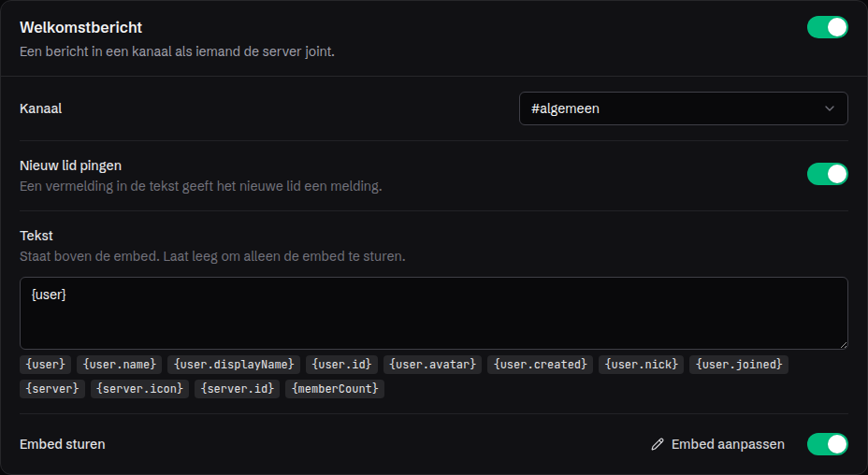868x475 pixels.
Task: Click the Nieuw lid pingen label
Action: (x=70, y=166)
